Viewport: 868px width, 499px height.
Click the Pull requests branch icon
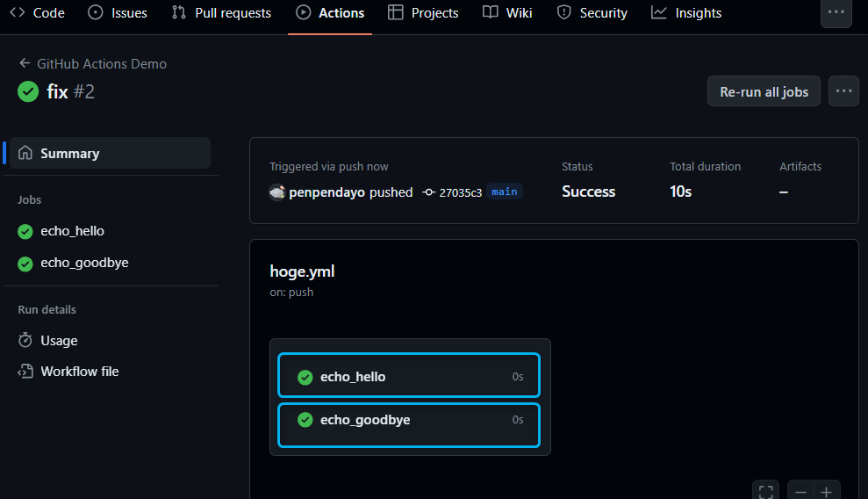click(178, 12)
